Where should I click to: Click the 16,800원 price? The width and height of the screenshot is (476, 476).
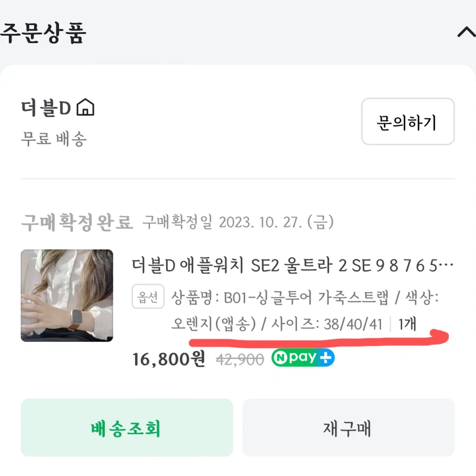pyautogui.click(x=169, y=359)
